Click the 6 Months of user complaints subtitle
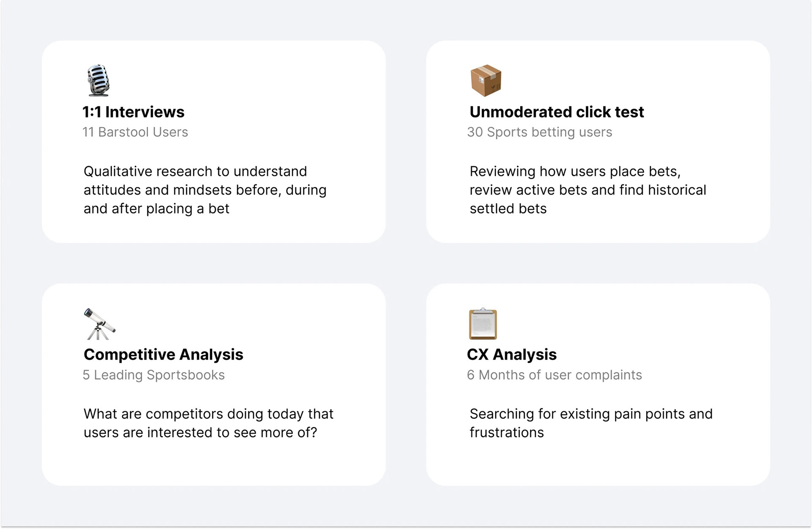 coord(554,375)
